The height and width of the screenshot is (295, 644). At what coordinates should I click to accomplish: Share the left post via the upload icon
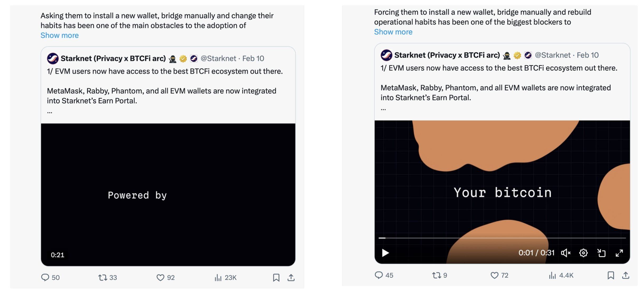tap(292, 277)
